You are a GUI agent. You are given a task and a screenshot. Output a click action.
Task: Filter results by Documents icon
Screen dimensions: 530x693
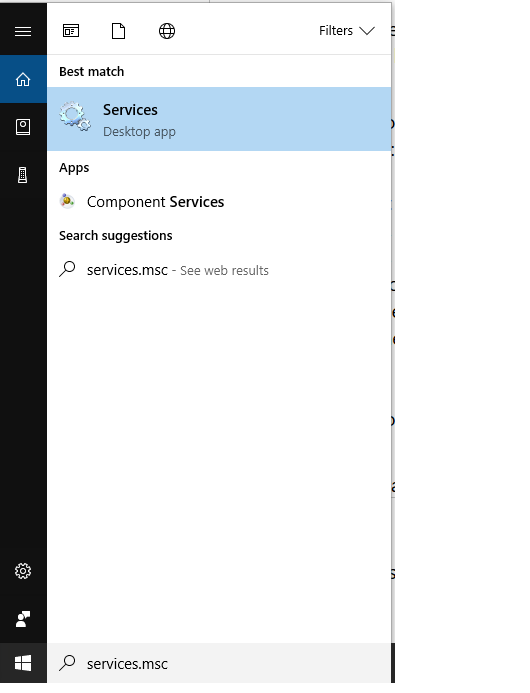118,31
